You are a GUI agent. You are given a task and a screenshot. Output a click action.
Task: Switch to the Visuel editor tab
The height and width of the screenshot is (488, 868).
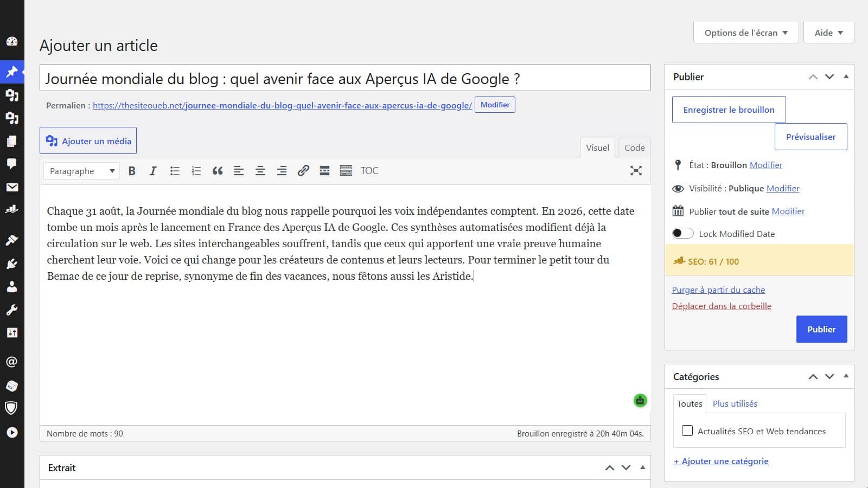click(x=597, y=147)
